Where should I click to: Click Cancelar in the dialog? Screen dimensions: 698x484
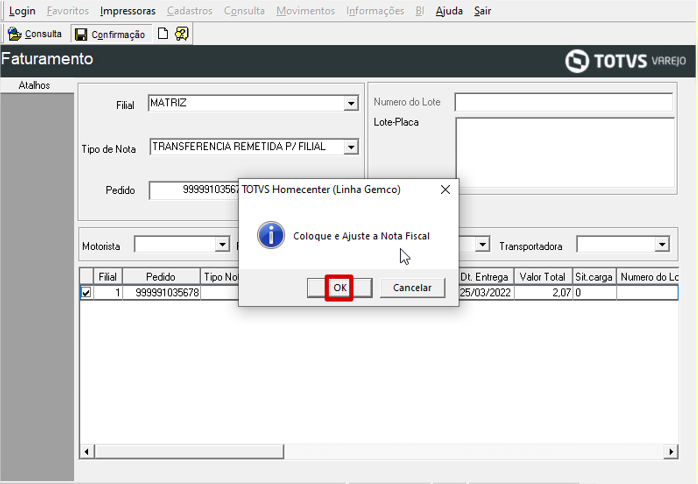[x=412, y=288]
